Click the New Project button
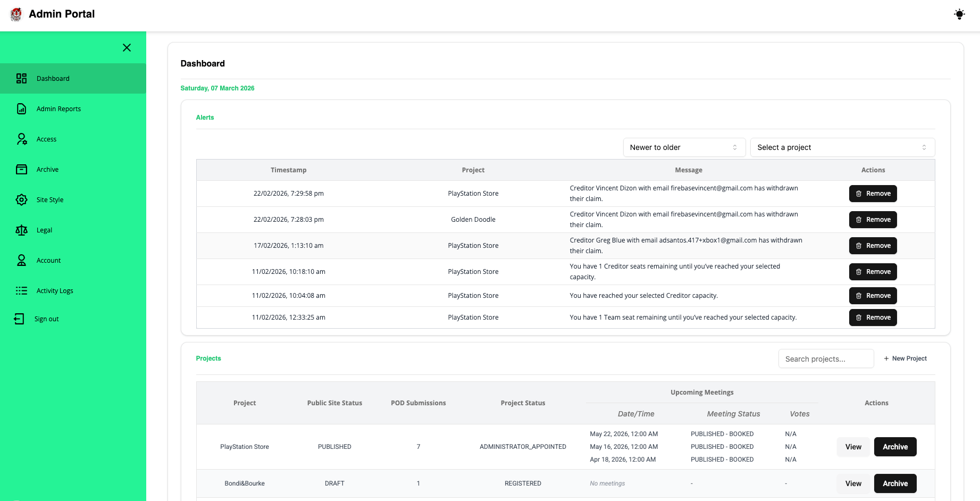 905,358
